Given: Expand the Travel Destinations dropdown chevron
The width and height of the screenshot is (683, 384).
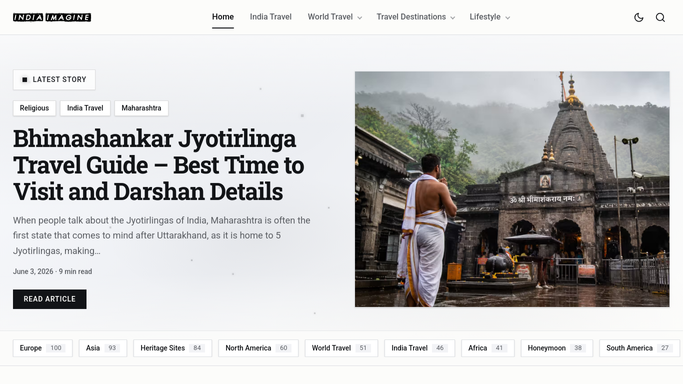Looking at the screenshot, I should pos(453,18).
